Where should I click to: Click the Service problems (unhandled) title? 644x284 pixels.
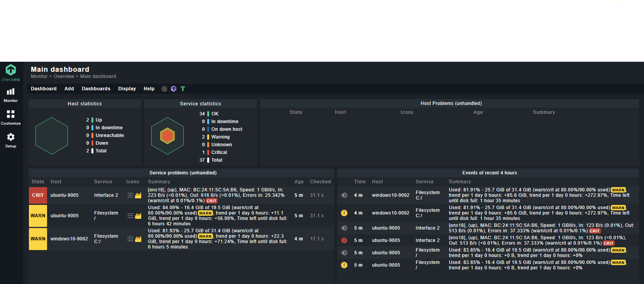pyautogui.click(x=183, y=173)
